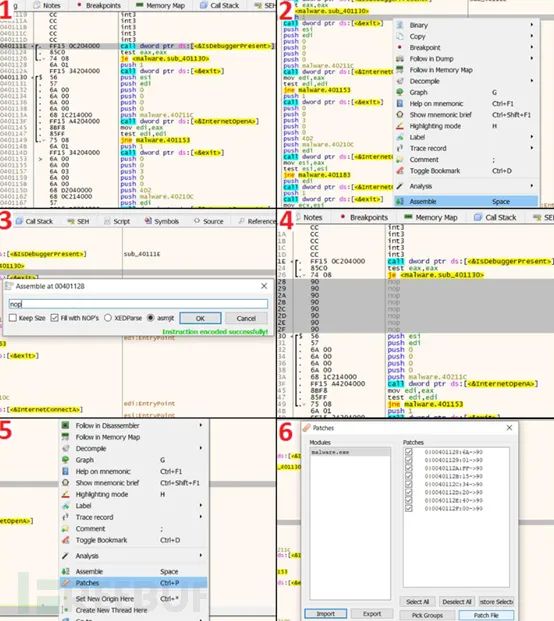Uncheck patch 0040112B:15->90

[x=409, y=476]
